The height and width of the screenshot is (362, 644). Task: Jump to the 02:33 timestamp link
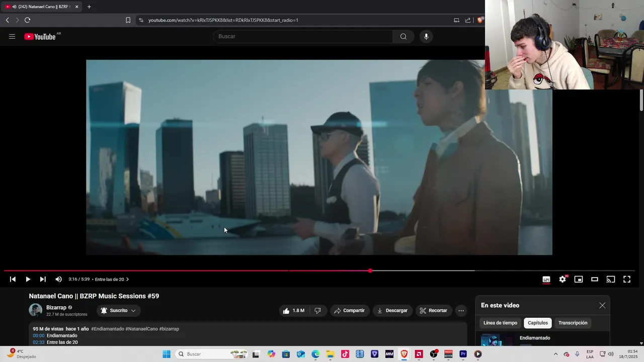pyautogui.click(x=39, y=342)
